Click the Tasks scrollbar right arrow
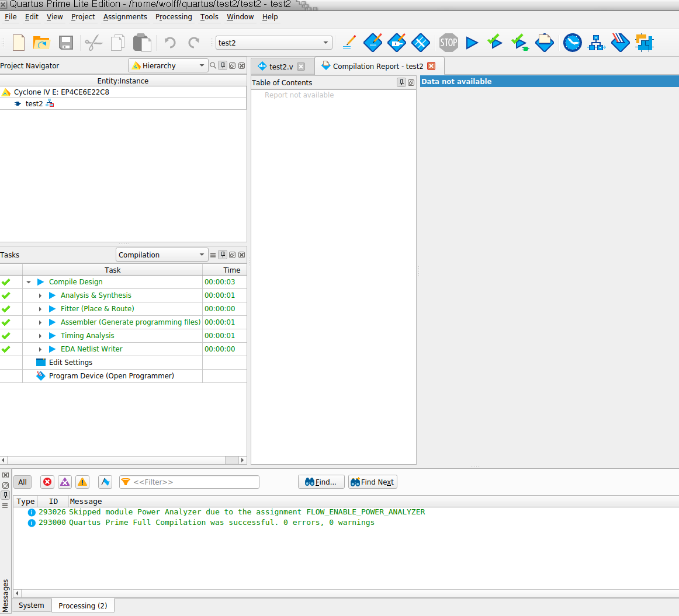 point(242,460)
